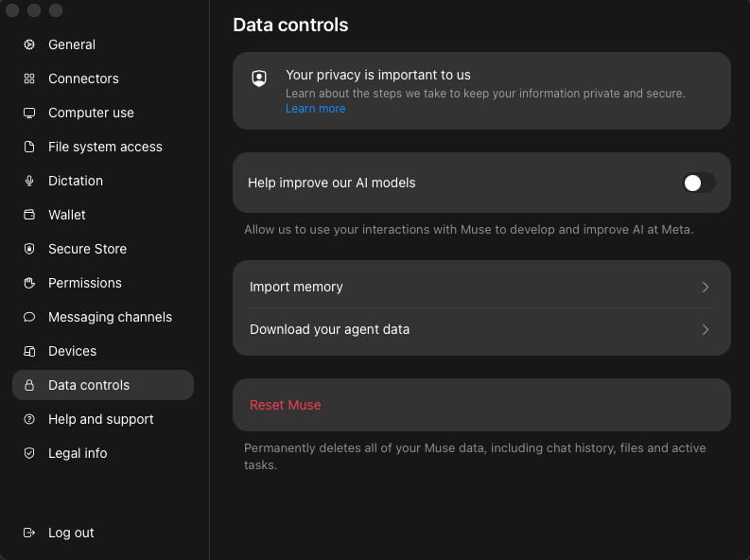This screenshot has height=560, width=750.
Task: Click the General gear icon
Action: click(x=29, y=44)
